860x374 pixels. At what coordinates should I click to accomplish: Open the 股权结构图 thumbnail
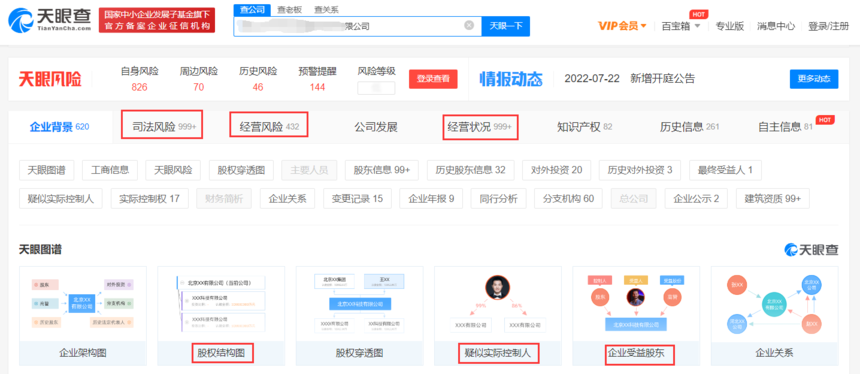[221, 316]
